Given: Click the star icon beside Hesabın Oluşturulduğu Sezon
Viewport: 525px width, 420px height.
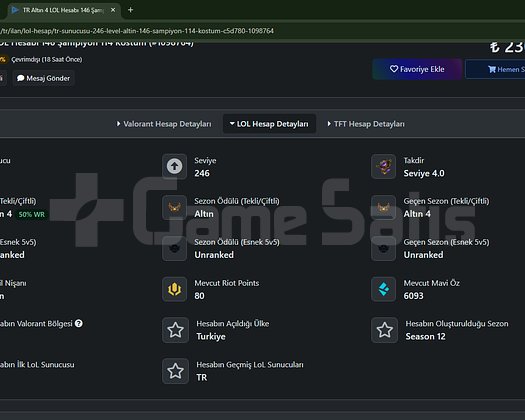Looking at the screenshot, I should tap(385, 330).
